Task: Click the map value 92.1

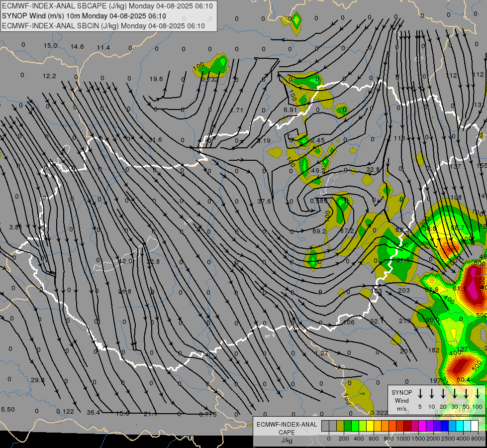Action: point(377,321)
